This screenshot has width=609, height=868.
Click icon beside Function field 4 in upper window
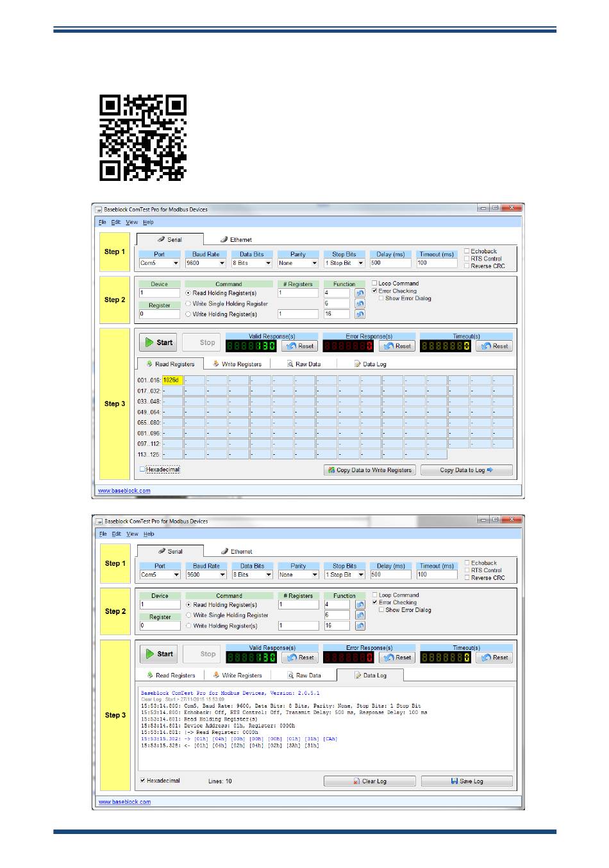coord(360,293)
